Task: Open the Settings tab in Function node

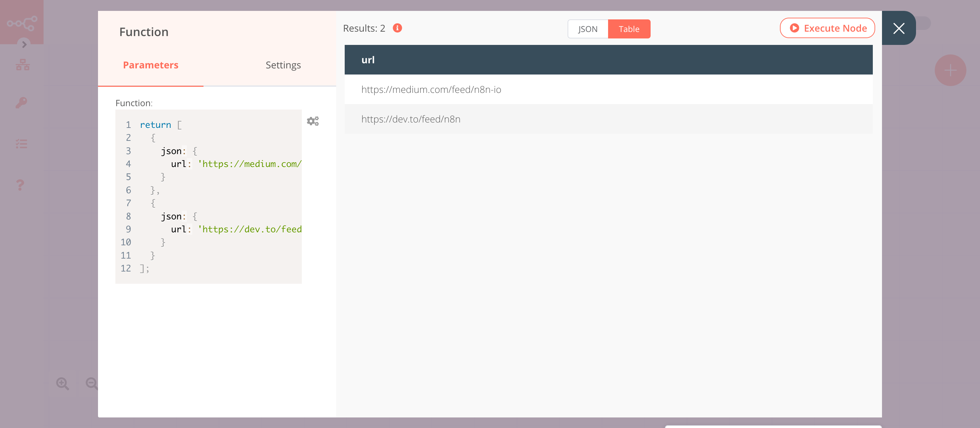Action: [283, 65]
